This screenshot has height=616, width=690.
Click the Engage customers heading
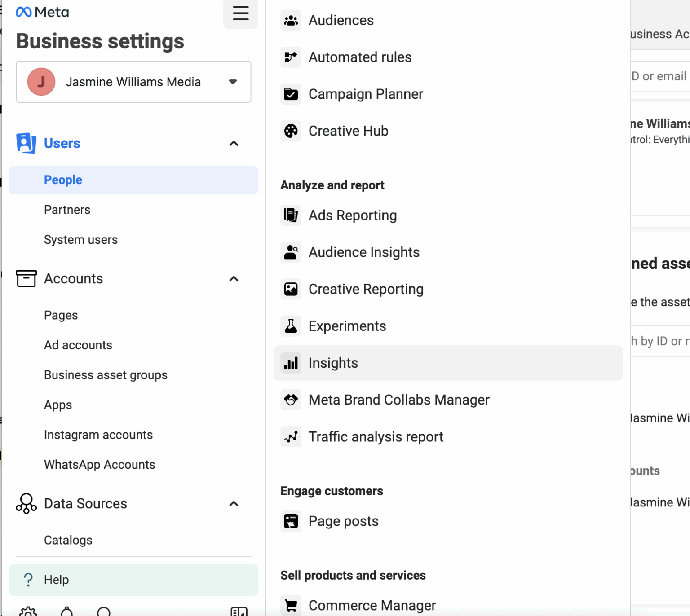tap(332, 491)
